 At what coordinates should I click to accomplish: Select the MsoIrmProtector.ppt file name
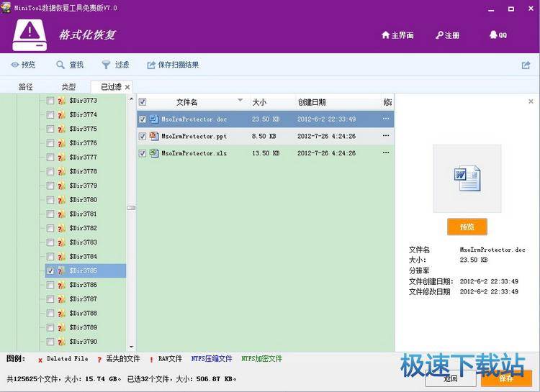(194, 136)
